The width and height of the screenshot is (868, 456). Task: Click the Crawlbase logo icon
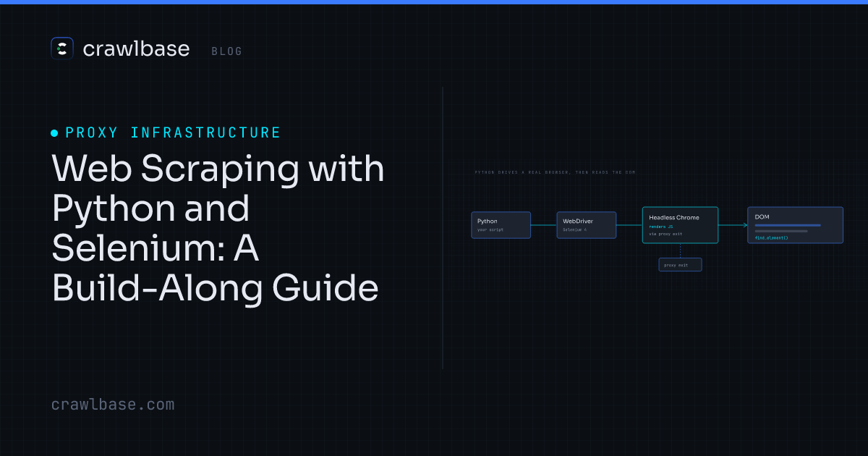[62, 48]
